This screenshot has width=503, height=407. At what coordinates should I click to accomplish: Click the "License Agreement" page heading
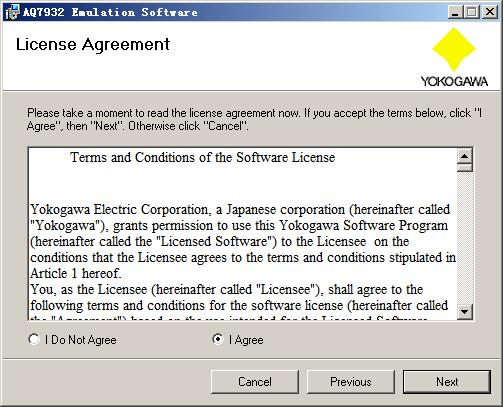tap(93, 45)
